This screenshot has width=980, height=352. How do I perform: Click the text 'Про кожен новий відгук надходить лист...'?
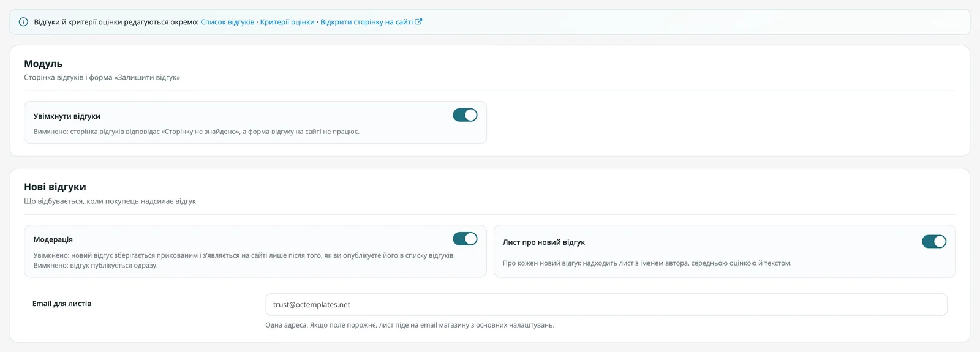point(647,263)
